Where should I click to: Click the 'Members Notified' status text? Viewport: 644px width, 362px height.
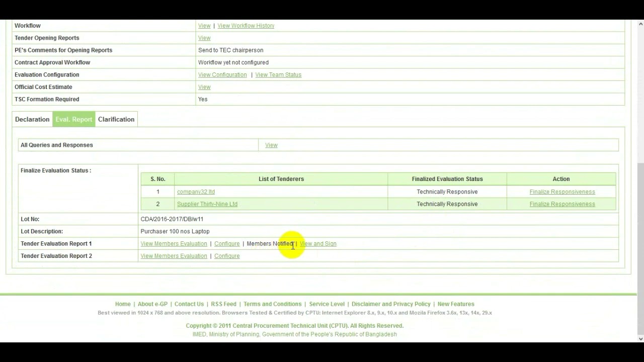click(270, 244)
